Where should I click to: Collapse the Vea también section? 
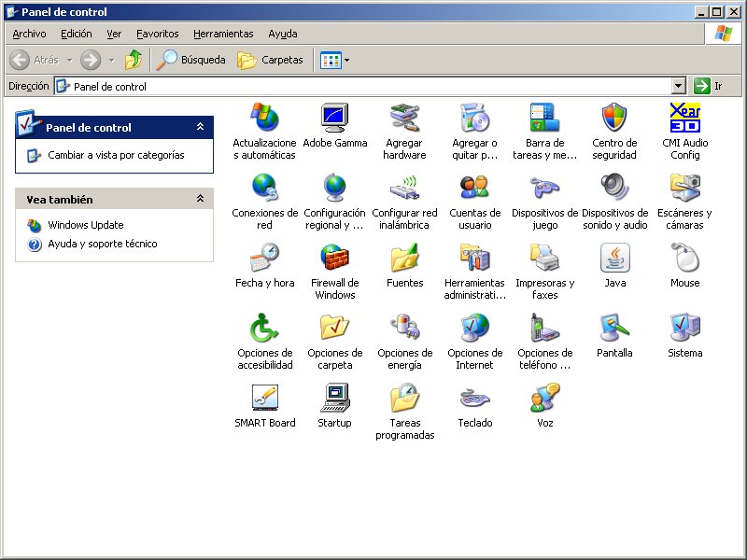click(x=200, y=199)
